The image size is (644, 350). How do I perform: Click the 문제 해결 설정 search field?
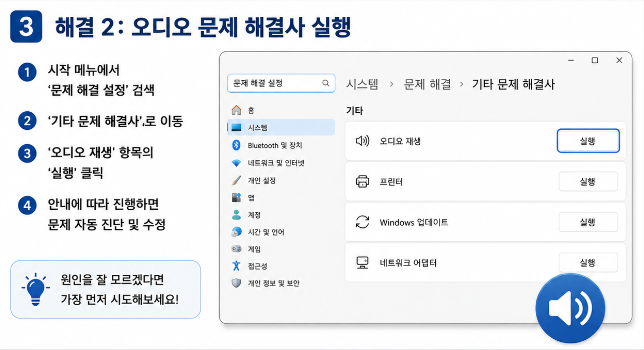tap(281, 83)
